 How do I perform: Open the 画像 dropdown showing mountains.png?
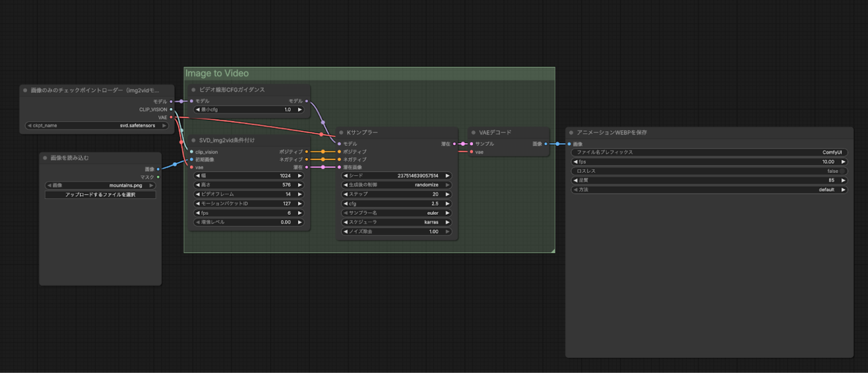100,185
